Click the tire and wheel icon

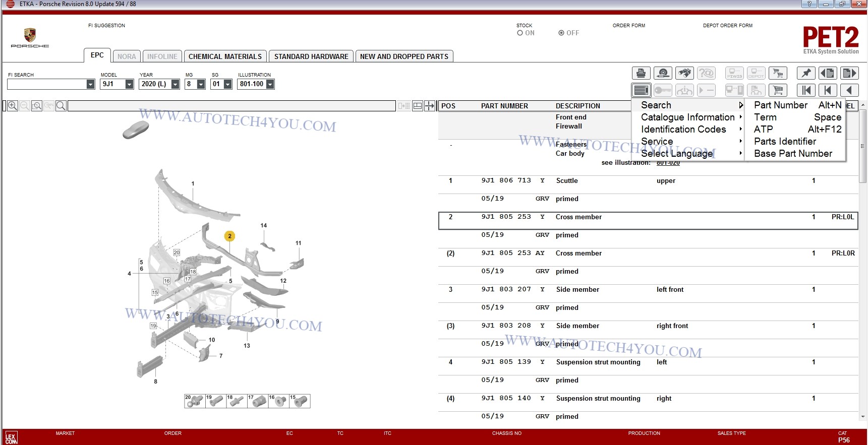click(x=663, y=73)
